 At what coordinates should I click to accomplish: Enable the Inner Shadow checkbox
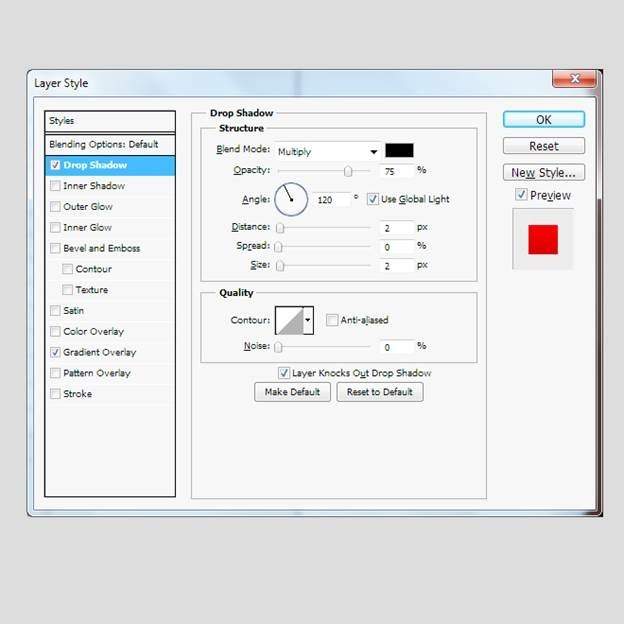[55, 186]
